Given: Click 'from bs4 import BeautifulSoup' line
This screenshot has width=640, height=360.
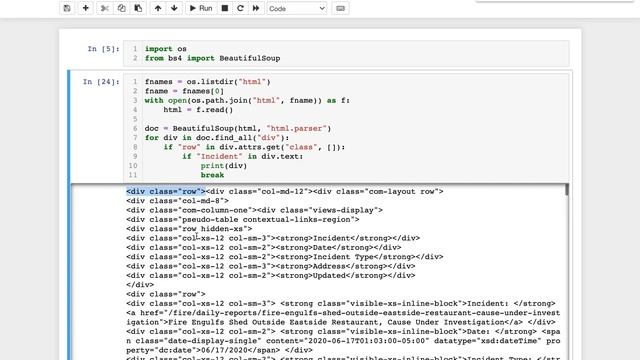Looking at the screenshot, I should (212, 58).
